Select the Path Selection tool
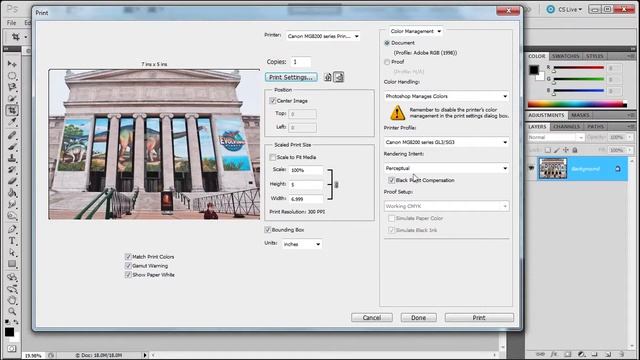The image size is (640, 360). click(12, 252)
